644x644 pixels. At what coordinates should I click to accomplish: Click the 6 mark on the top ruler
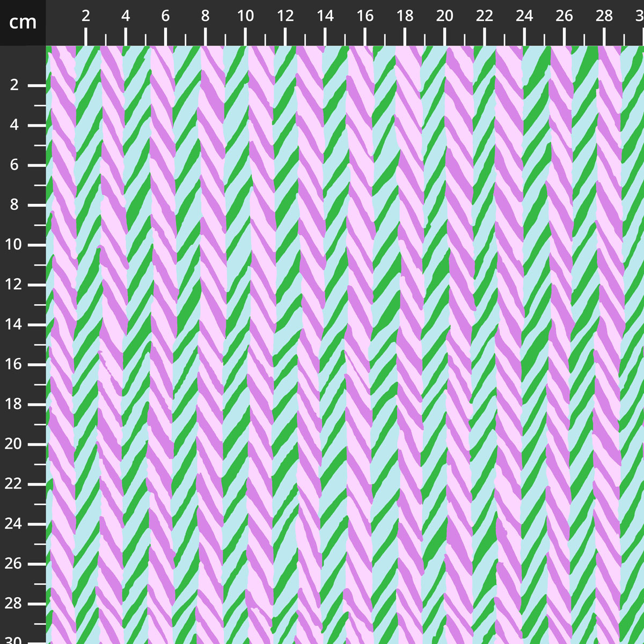pos(165,17)
